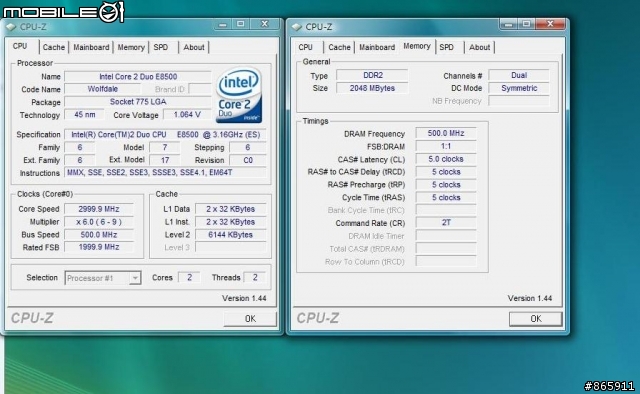
Task: Click the L1 Data 2 x 32 KBytes value
Action: point(230,209)
